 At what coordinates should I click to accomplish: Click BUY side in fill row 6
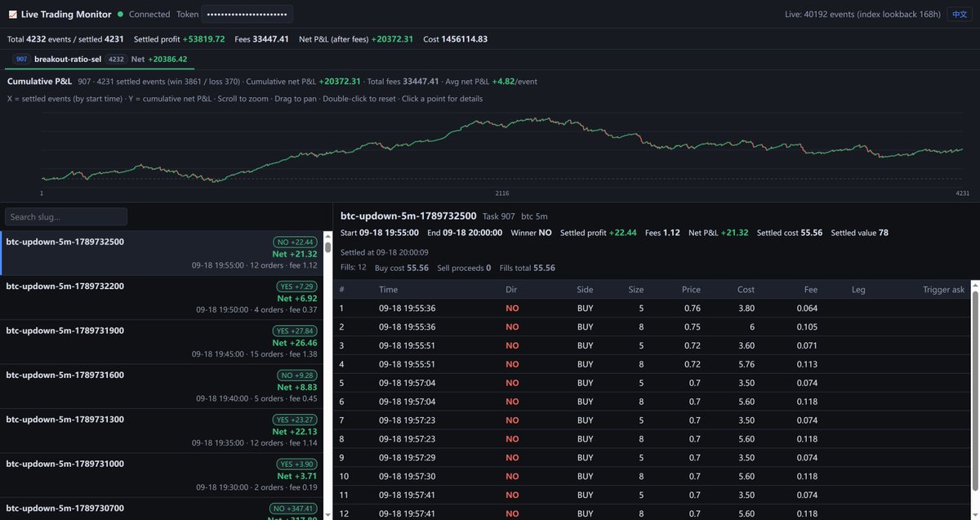point(585,402)
